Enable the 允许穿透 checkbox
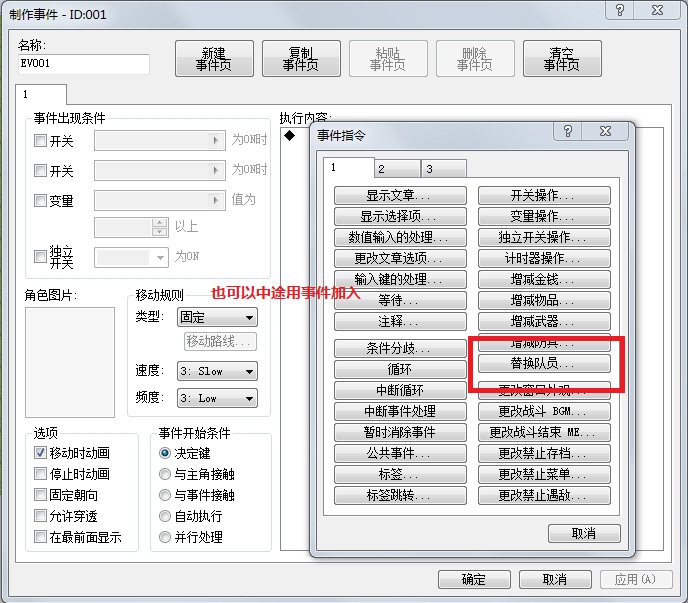 point(40,516)
